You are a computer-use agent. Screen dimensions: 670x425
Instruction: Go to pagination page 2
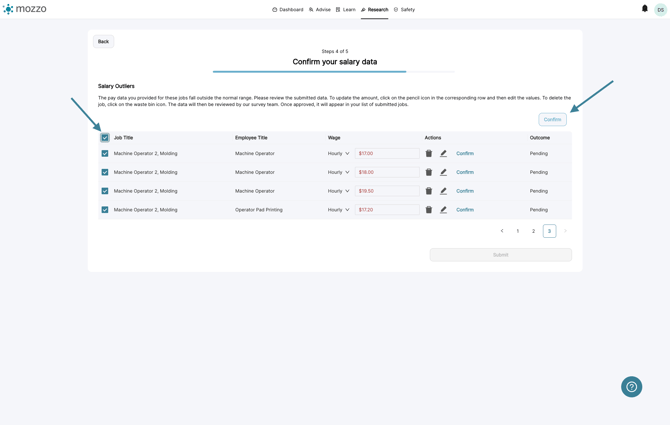(x=533, y=231)
